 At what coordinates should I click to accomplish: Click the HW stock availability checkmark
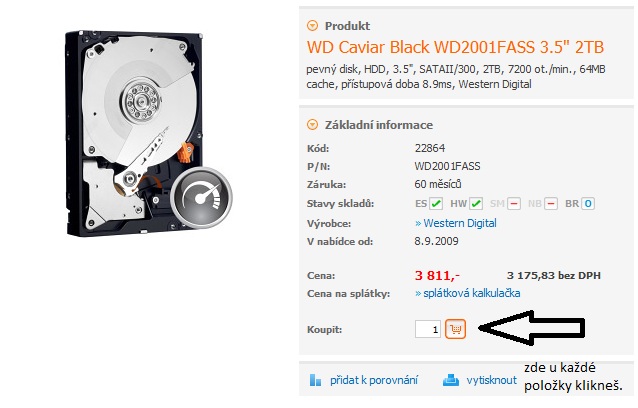(x=476, y=203)
